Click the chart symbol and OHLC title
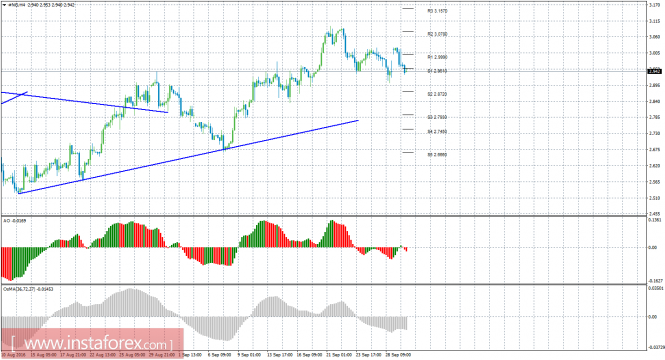 pos(41,5)
